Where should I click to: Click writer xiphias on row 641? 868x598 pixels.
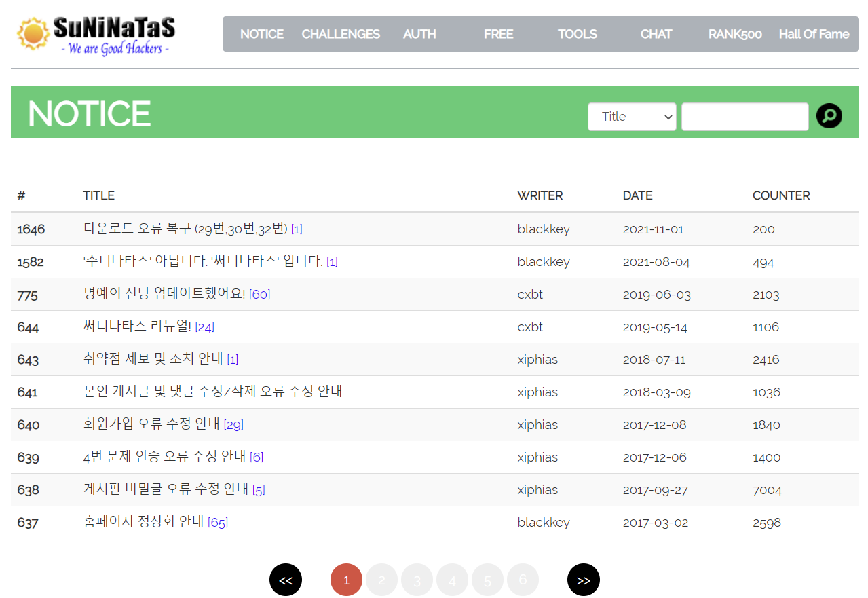537,392
